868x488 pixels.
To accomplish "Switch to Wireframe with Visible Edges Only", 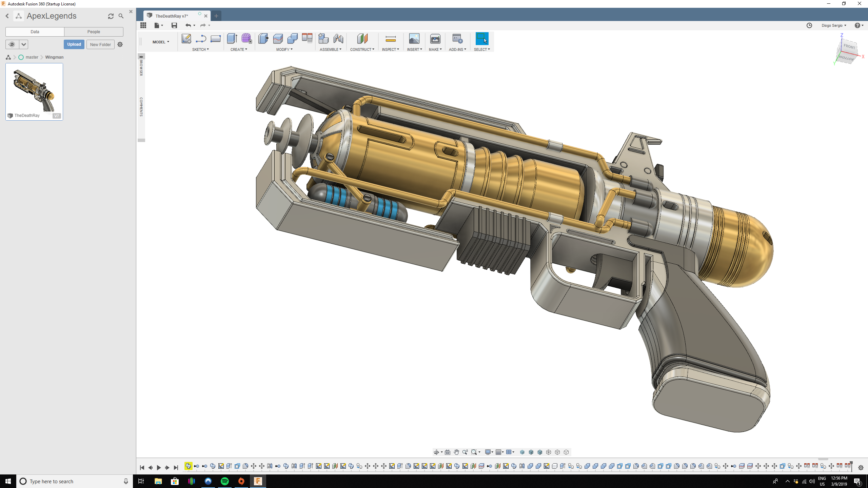I will (x=566, y=452).
